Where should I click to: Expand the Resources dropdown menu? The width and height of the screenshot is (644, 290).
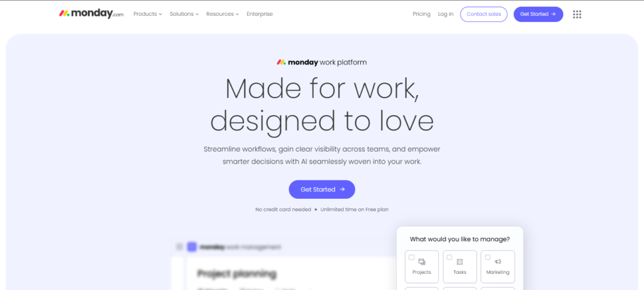(222, 14)
